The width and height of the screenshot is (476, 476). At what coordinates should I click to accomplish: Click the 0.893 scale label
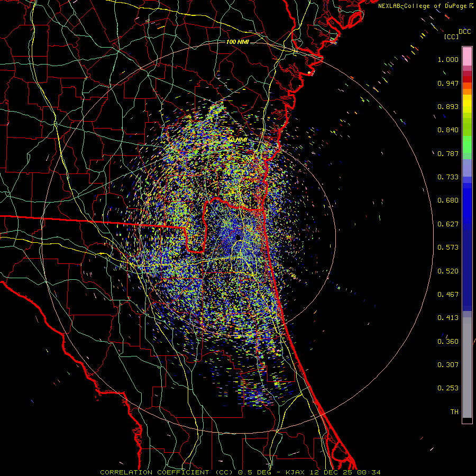coord(448,106)
